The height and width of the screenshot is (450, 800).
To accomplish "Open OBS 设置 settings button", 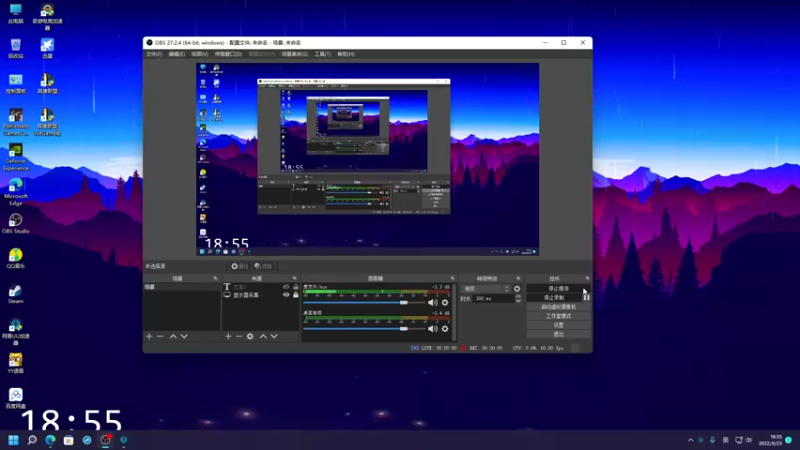I will click(x=558, y=325).
